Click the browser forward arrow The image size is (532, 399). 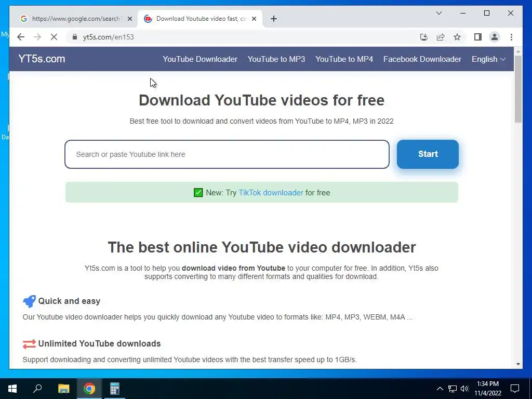tap(37, 37)
